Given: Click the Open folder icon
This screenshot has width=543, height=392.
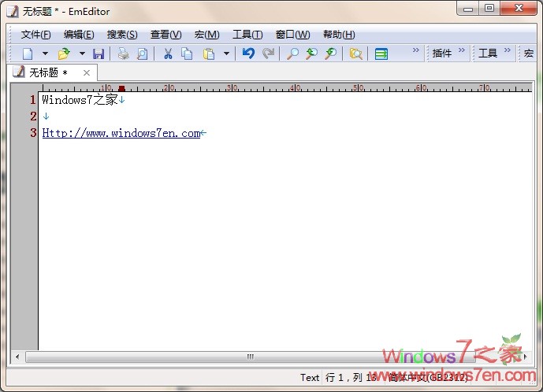Looking at the screenshot, I should (64, 54).
